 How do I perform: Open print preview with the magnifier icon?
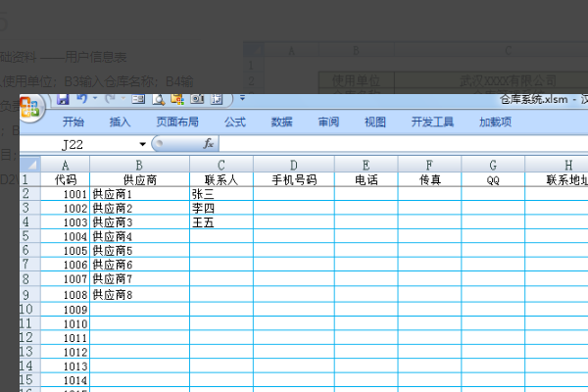pyautogui.click(x=159, y=99)
